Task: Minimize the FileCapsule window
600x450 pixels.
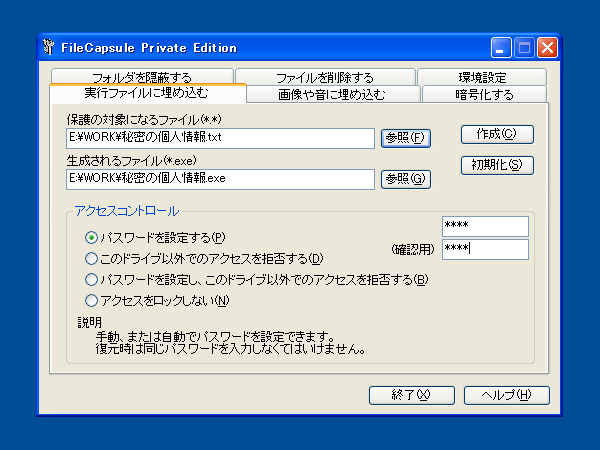Action: [501, 48]
